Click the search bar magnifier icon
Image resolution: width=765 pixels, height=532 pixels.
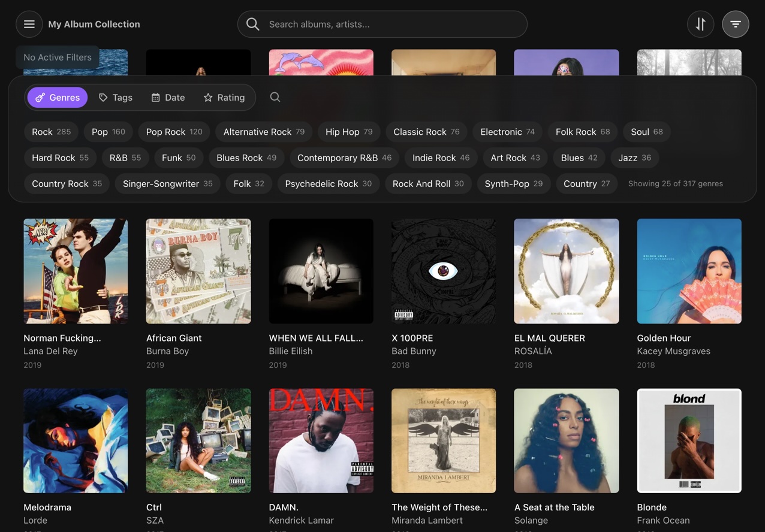click(x=253, y=25)
